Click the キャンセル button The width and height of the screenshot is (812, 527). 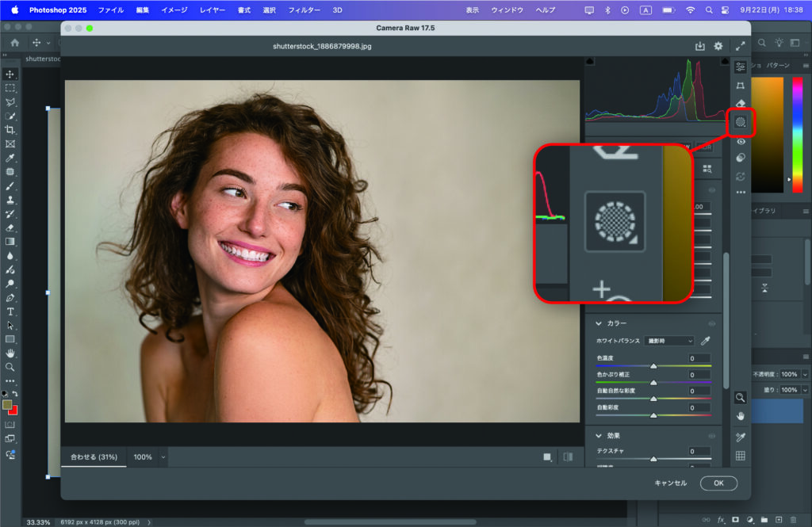[x=670, y=483]
